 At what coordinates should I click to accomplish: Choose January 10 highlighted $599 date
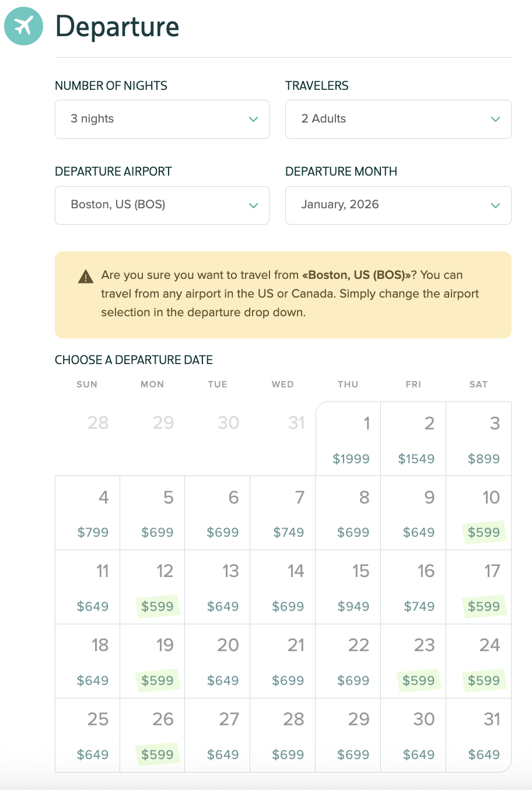coord(479,513)
